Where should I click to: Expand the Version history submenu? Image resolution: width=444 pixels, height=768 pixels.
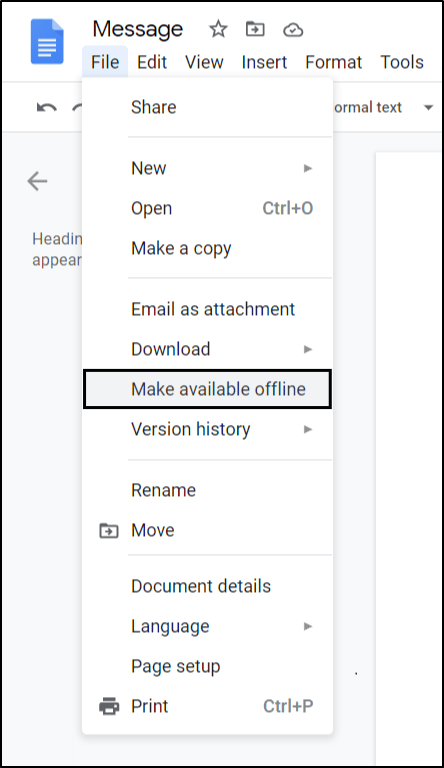207,429
